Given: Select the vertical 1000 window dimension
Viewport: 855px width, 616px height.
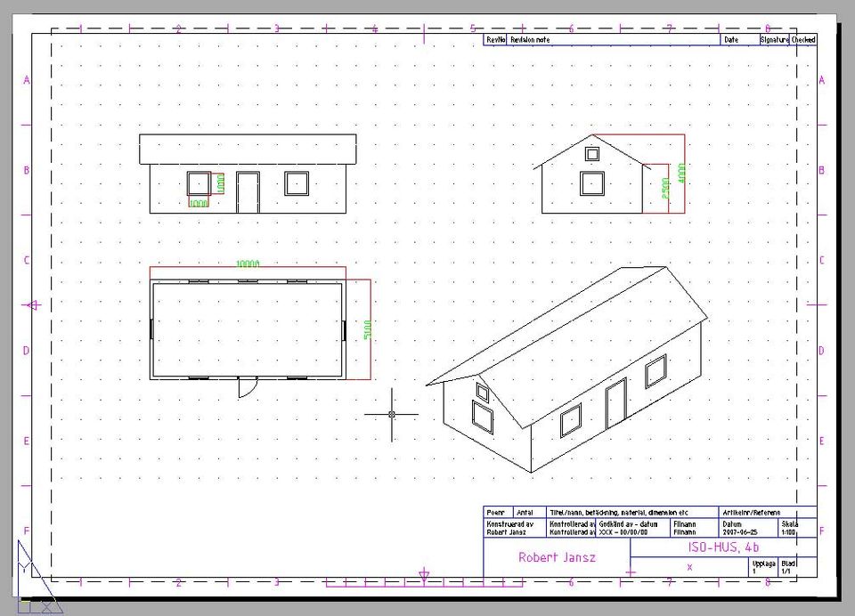Looking at the screenshot, I should (221, 183).
